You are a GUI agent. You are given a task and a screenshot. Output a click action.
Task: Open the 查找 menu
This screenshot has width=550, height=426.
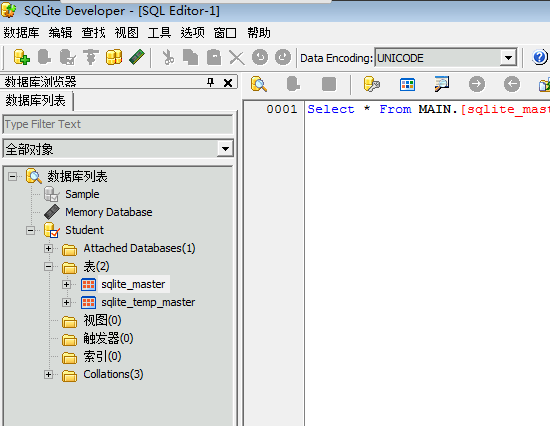click(x=93, y=33)
